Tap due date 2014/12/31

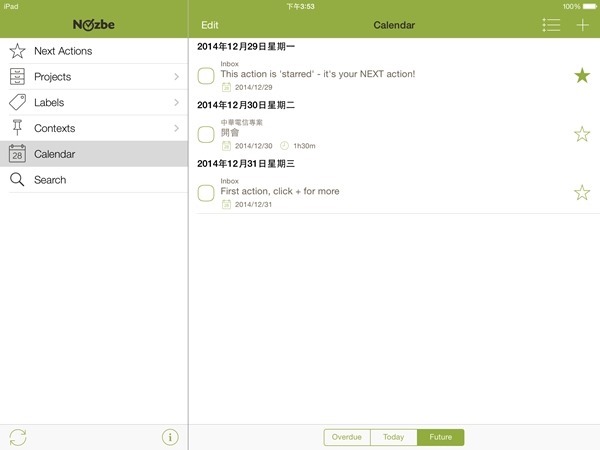pyautogui.click(x=253, y=204)
